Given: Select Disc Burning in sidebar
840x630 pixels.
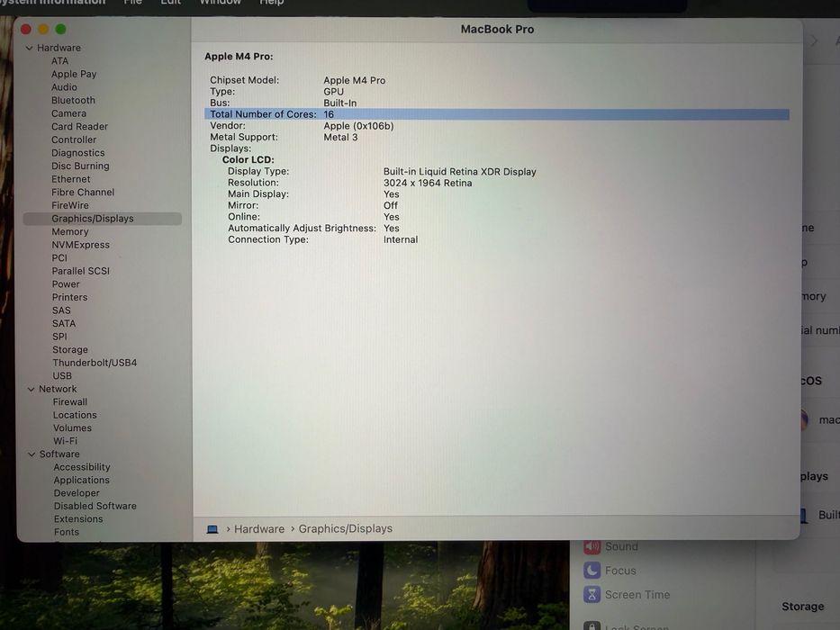Looking at the screenshot, I should (x=80, y=166).
